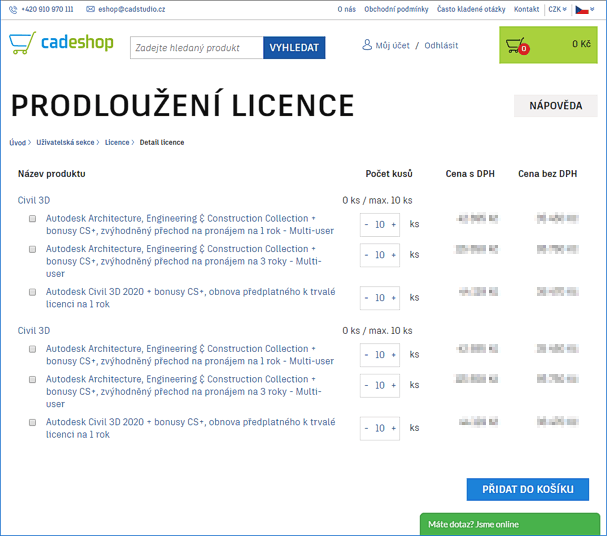Image resolution: width=607 pixels, height=536 pixels.
Task: Open the Czech flag language dropdown
Action: 585,9
